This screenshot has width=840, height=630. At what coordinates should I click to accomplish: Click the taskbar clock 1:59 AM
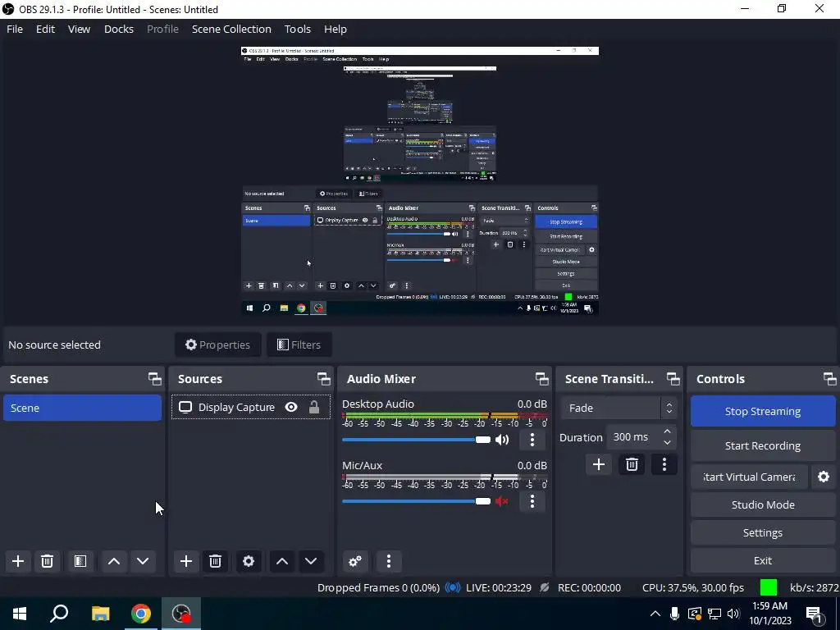(x=769, y=606)
